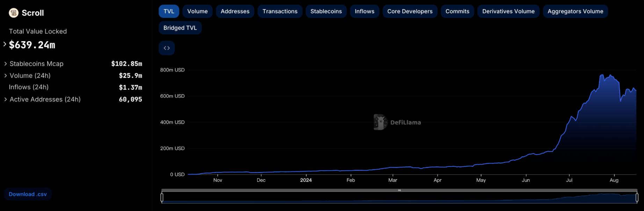Toggle the TVL chart metric

(169, 12)
